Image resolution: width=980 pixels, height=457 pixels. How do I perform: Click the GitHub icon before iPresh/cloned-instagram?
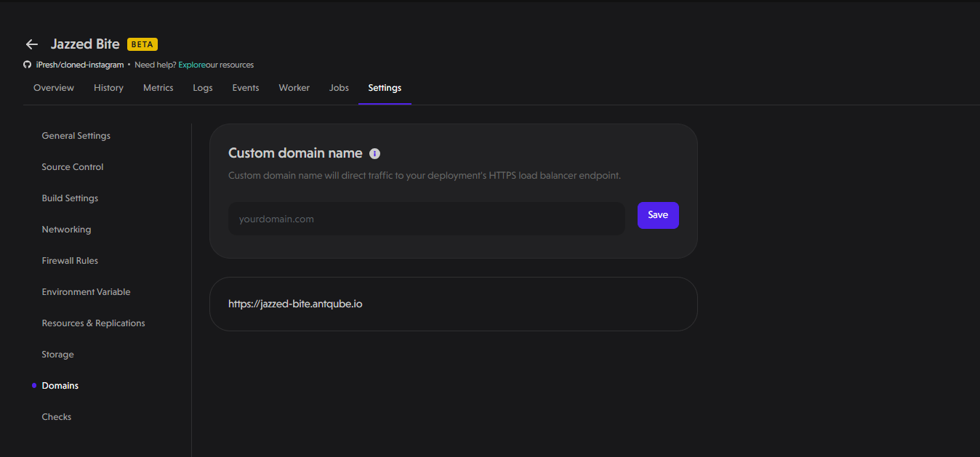click(28, 65)
